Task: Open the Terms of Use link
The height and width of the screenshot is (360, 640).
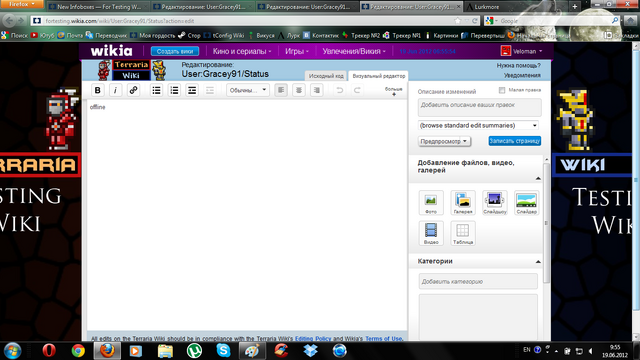Action: pos(384,339)
